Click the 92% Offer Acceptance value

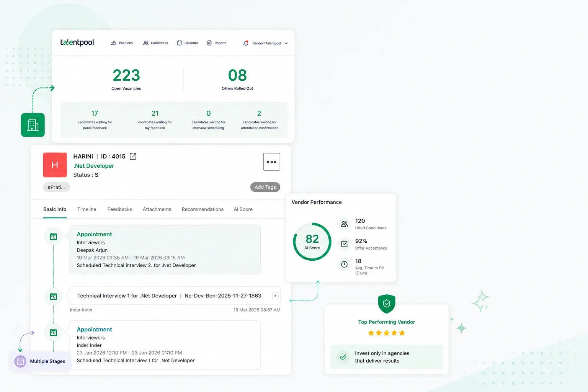tap(361, 241)
